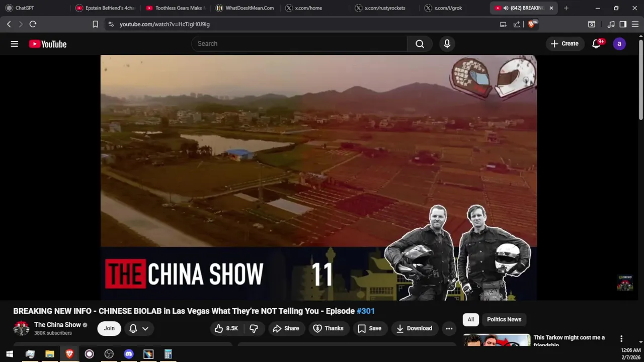The width and height of the screenshot is (644, 362).
Task: Select the Politics News filter chip
Action: [x=504, y=319]
